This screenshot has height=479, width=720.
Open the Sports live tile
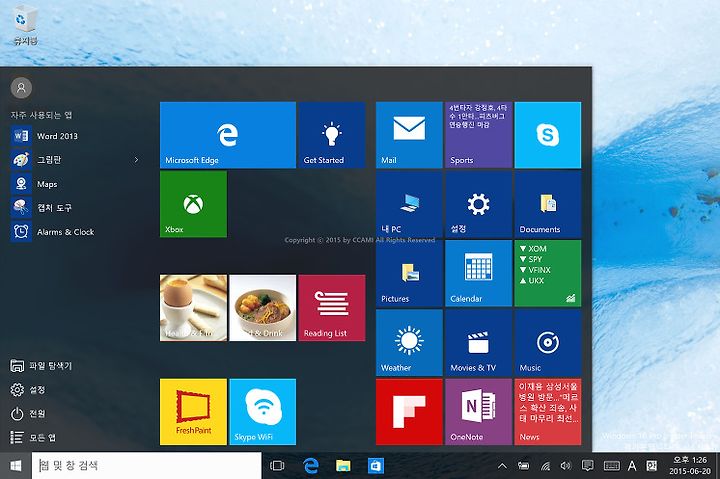[x=478, y=135]
